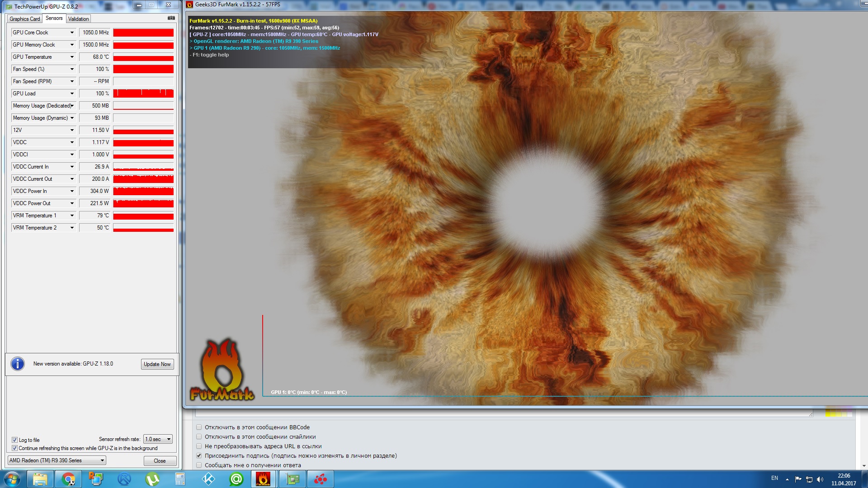The image size is (868, 488).
Task: Open the Calculator taskbar icon
Action: [180, 479]
